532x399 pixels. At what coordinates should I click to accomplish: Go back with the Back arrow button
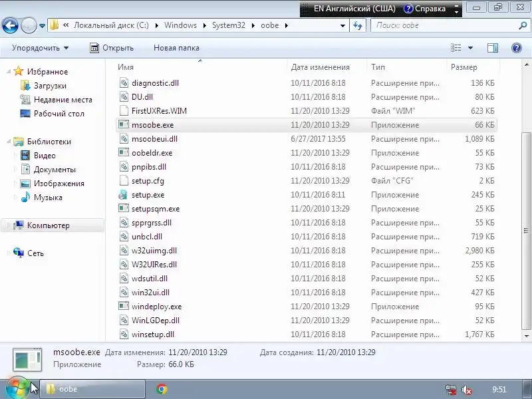pos(10,25)
